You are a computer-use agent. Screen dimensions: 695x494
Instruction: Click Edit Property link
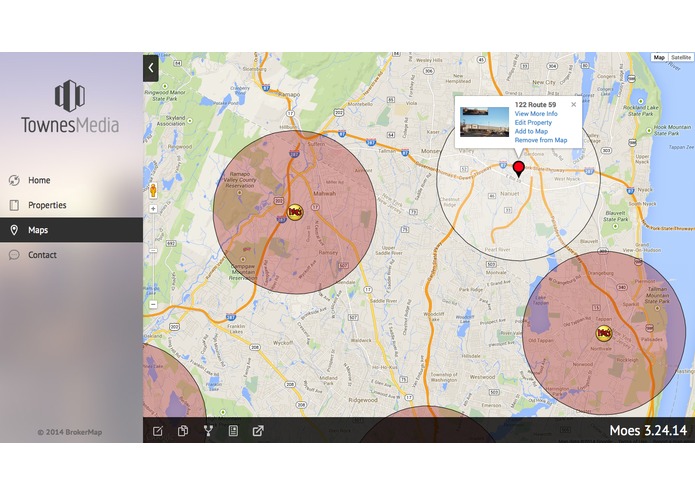pyautogui.click(x=533, y=123)
